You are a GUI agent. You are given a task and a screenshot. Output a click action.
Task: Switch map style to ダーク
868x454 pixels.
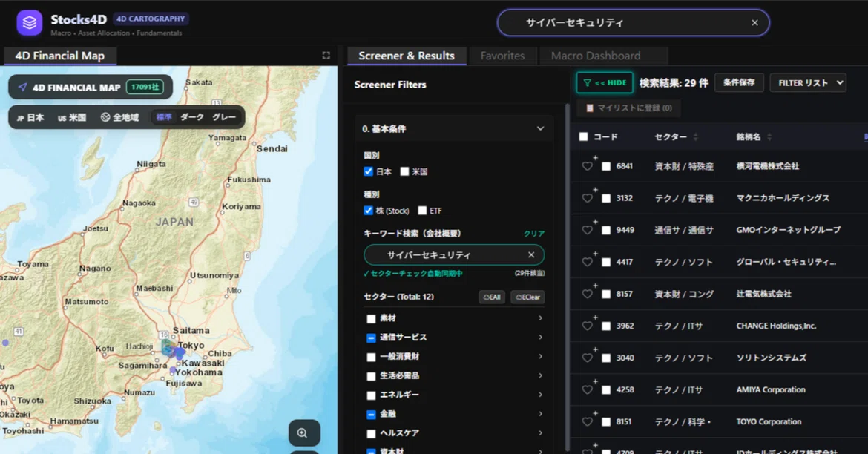click(x=192, y=116)
